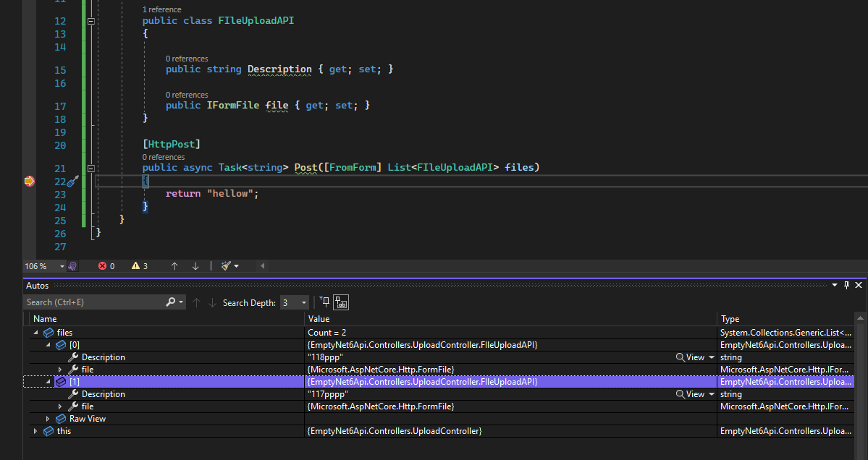The width and height of the screenshot is (868, 460).
Task: Expand the this variable node
Action: tap(36, 430)
